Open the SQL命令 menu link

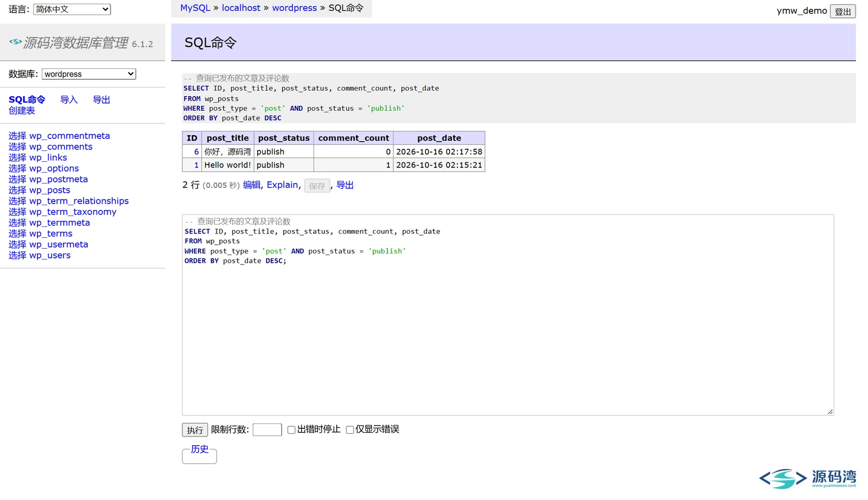click(27, 100)
